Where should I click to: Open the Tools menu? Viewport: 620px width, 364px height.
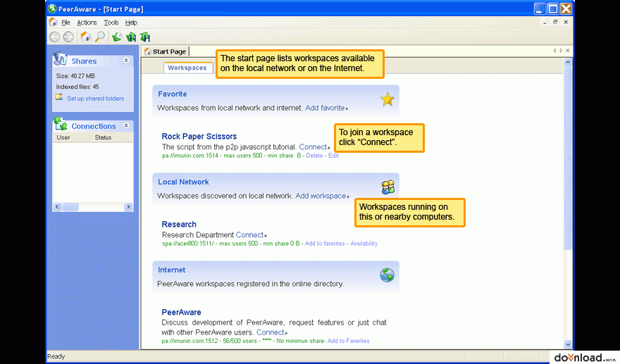pyautogui.click(x=111, y=23)
